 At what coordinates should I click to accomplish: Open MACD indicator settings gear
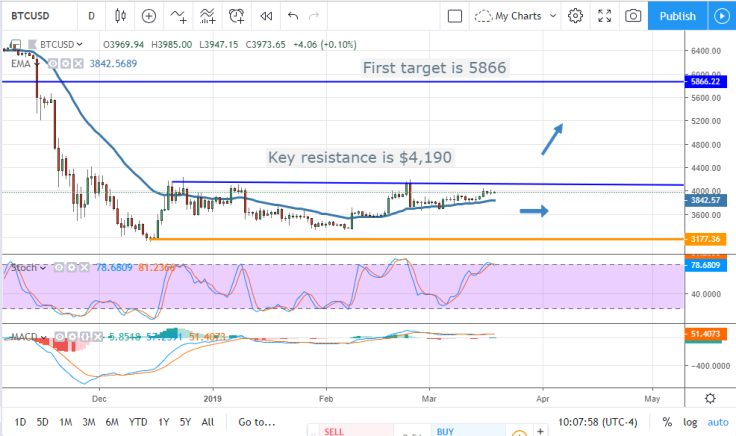pyautogui.click(x=72, y=337)
